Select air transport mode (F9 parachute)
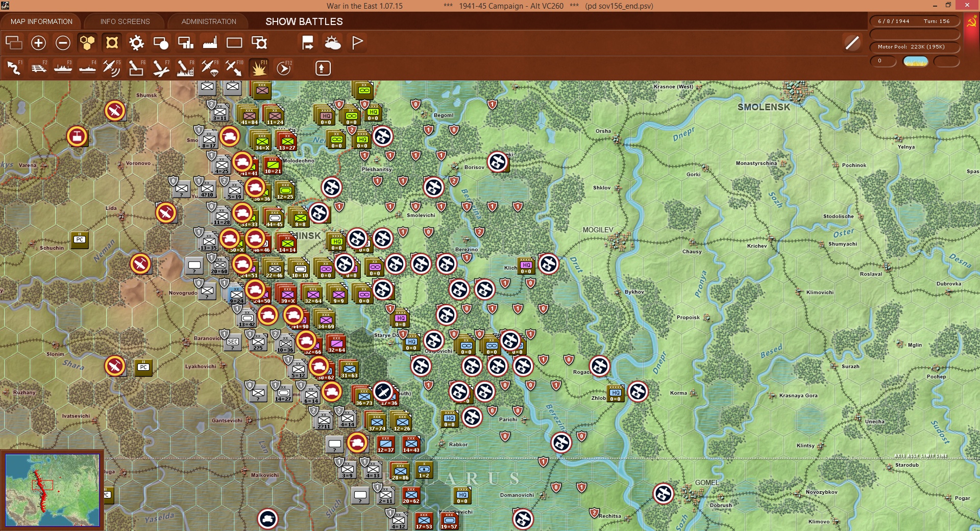The image size is (980, 531). 210,68
